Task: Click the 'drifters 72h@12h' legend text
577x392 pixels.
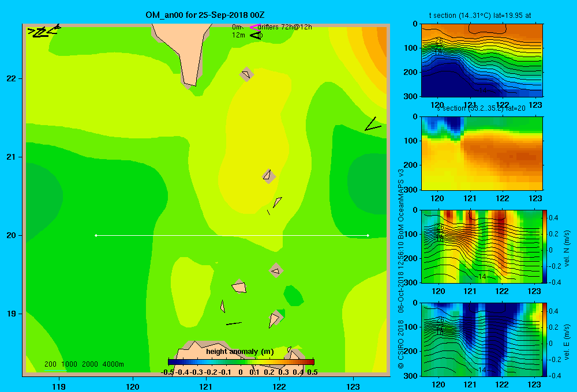Action: (285, 27)
